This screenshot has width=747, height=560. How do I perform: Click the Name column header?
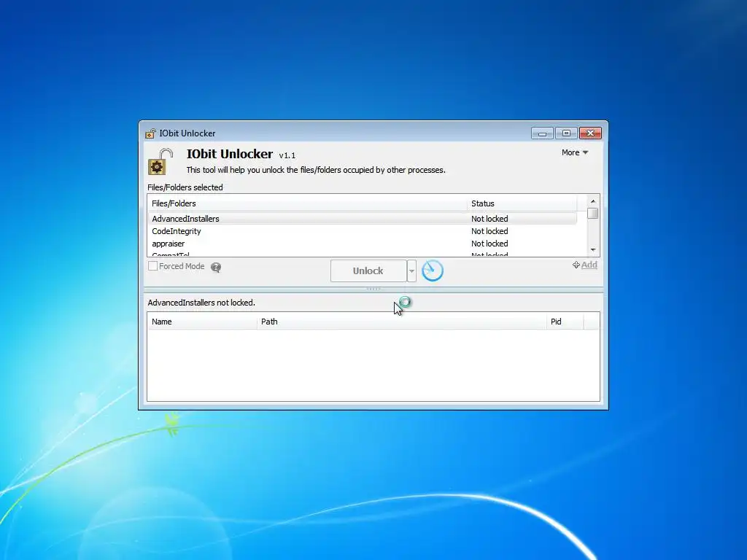point(202,322)
